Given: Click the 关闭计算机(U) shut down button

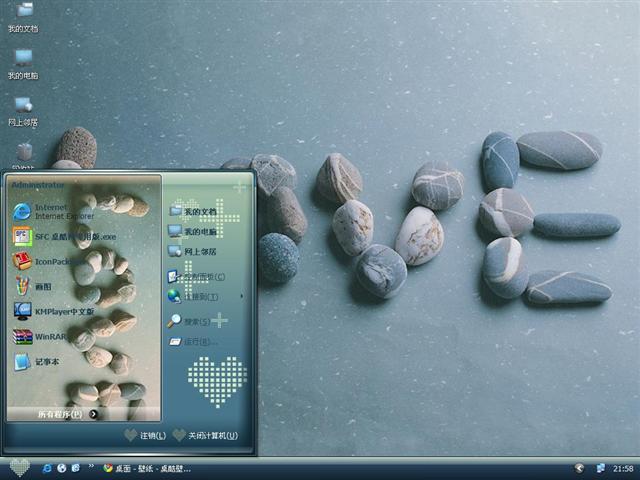Looking at the screenshot, I should 205,436.
